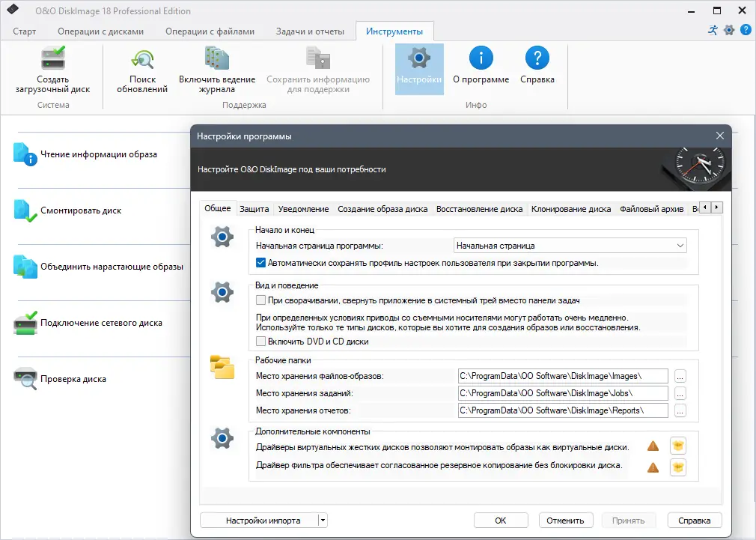Install filter driver box icon

678,467
